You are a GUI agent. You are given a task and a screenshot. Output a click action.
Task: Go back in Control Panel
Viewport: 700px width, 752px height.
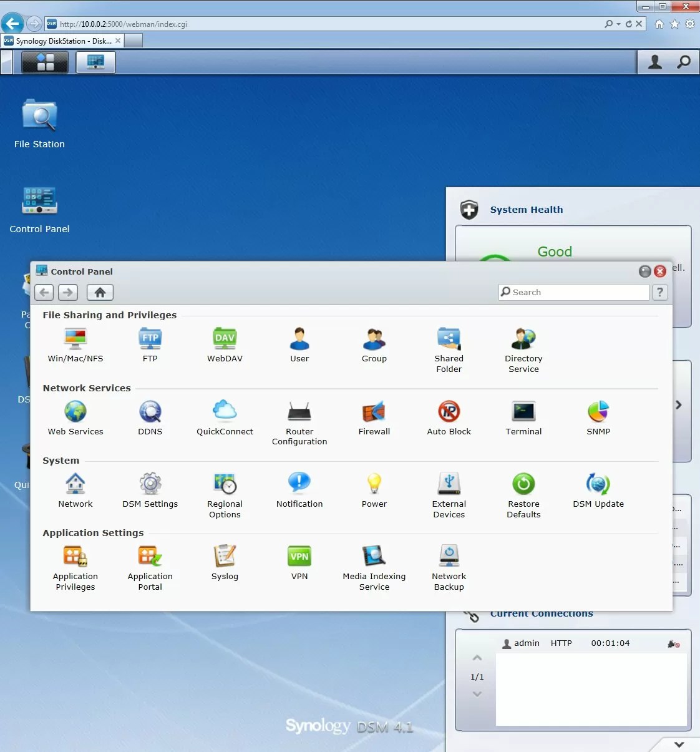click(44, 292)
